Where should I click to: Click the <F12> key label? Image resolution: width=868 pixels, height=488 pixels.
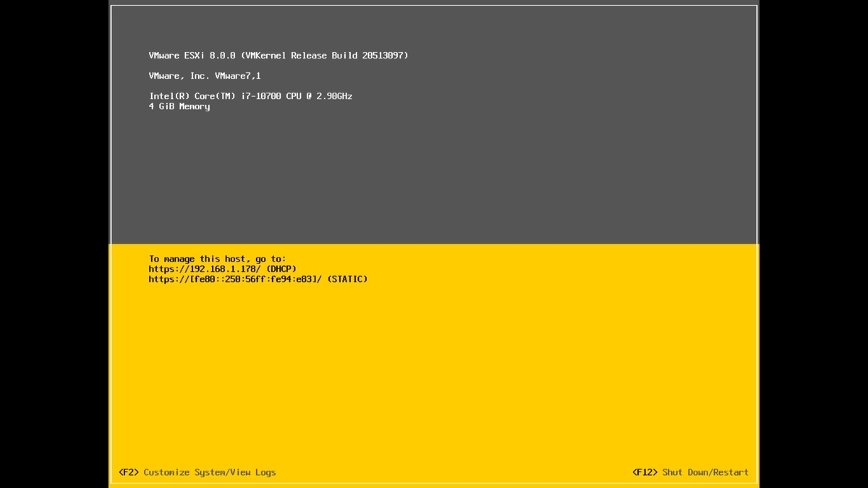pyautogui.click(x=645, y=472)
